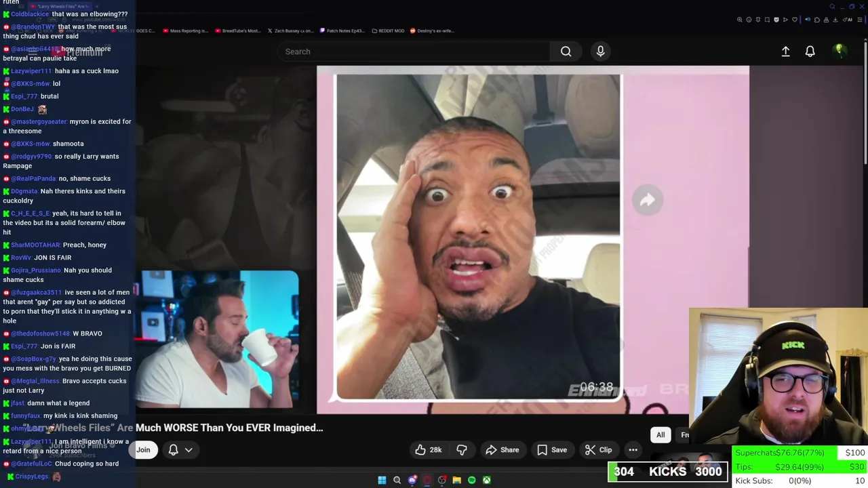Click the emoji face icon in browser toolbar

[749, 20]
